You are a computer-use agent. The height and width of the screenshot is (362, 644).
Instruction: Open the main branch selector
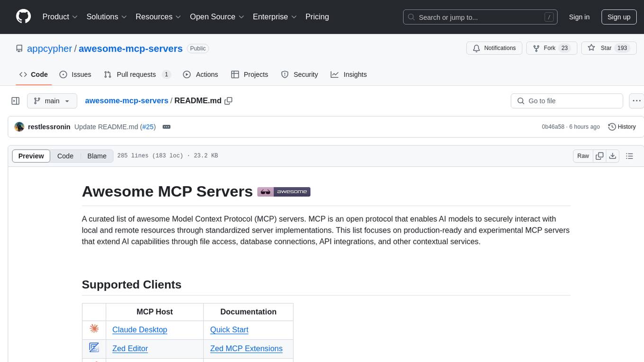[52, 101]
